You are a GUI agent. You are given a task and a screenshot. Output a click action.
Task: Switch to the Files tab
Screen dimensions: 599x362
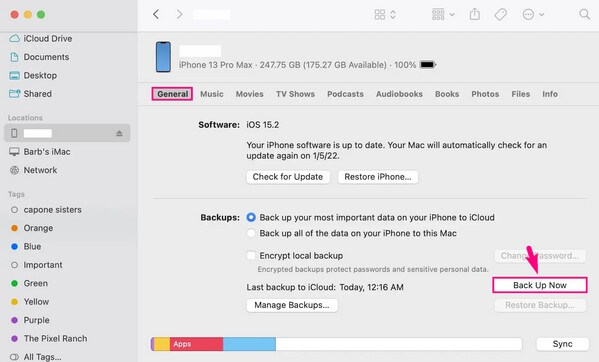(521, 94)
